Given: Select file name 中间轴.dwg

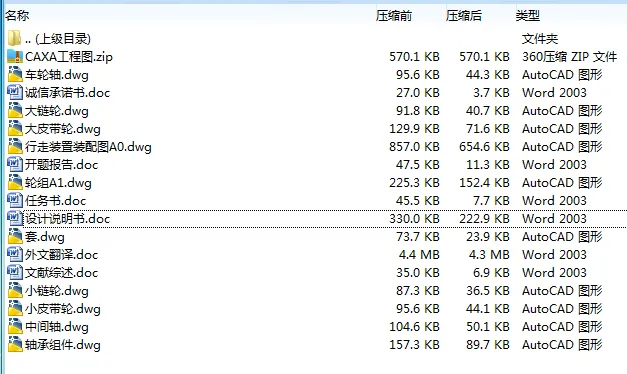Looking at the screenshot, I should pos(57,327).
